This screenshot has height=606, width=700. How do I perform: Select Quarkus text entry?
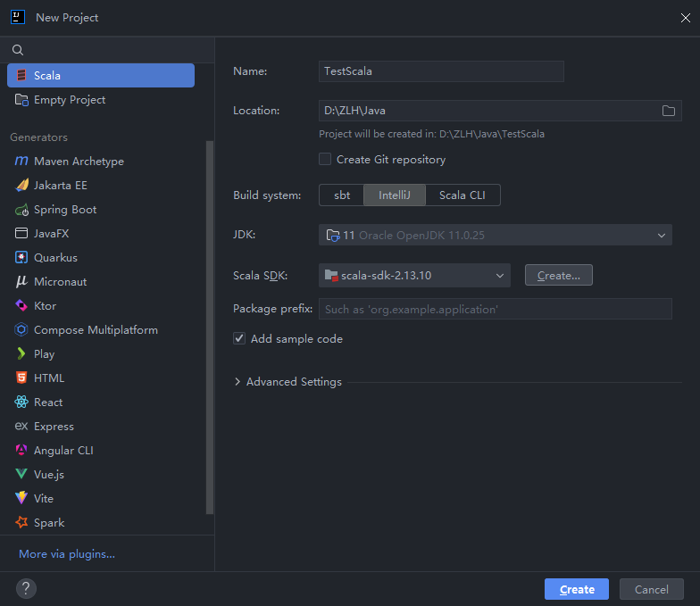pos(55,257)
